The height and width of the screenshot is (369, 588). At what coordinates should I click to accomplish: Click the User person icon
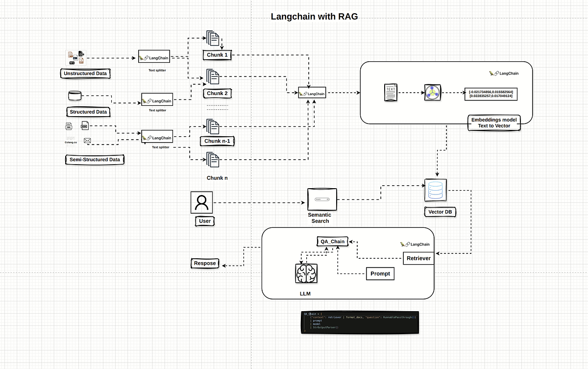tap(202, 202)
